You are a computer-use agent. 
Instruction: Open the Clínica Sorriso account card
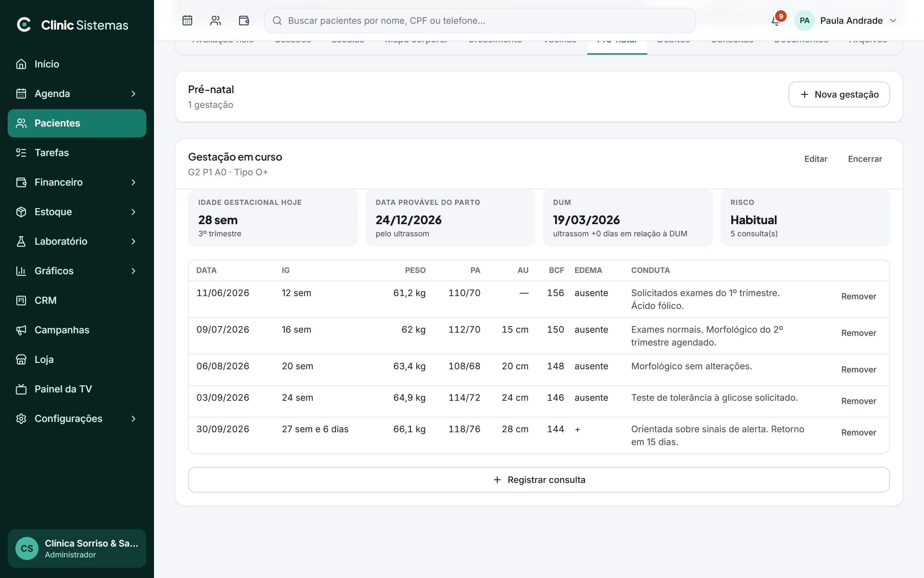(x=77, y=548)
